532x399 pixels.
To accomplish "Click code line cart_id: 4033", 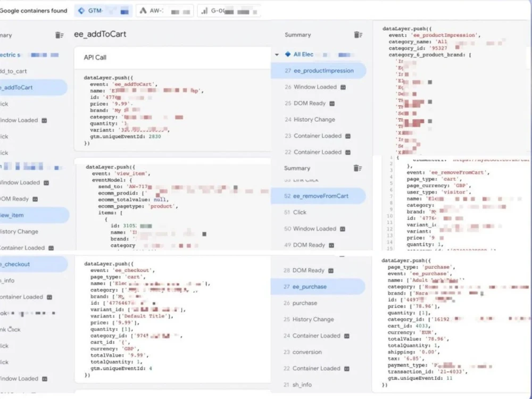I will [409, 326].
